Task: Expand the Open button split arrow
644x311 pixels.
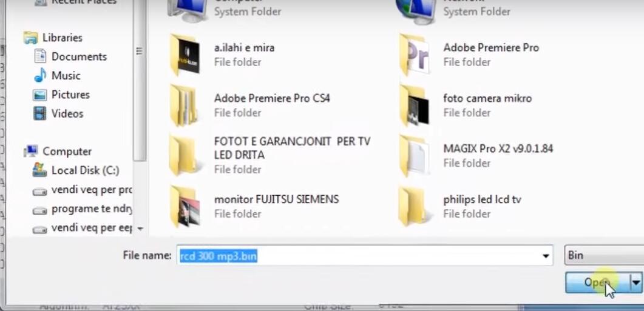Action: (x=636, y=283)
